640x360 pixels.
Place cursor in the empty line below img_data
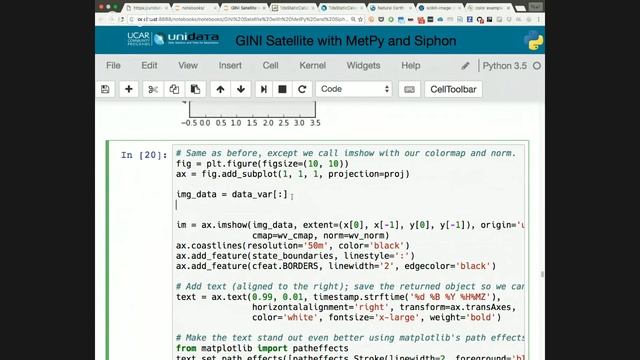349,205
